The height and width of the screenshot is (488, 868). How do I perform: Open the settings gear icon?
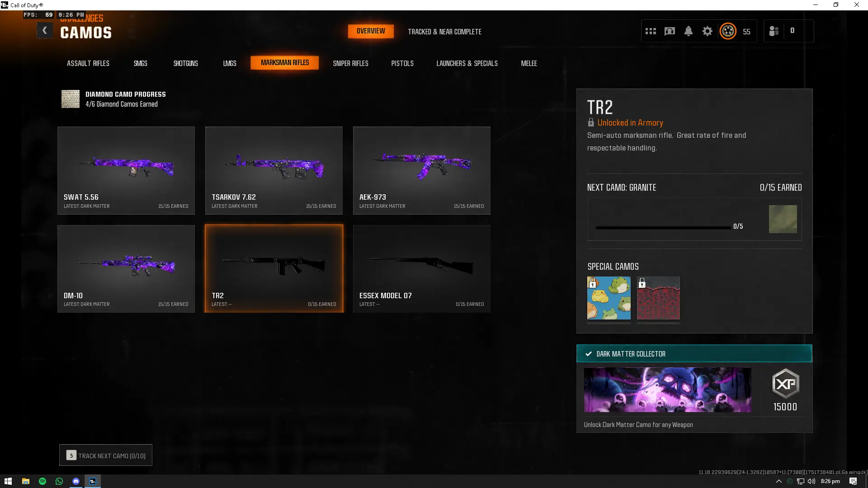click(707, 31)
